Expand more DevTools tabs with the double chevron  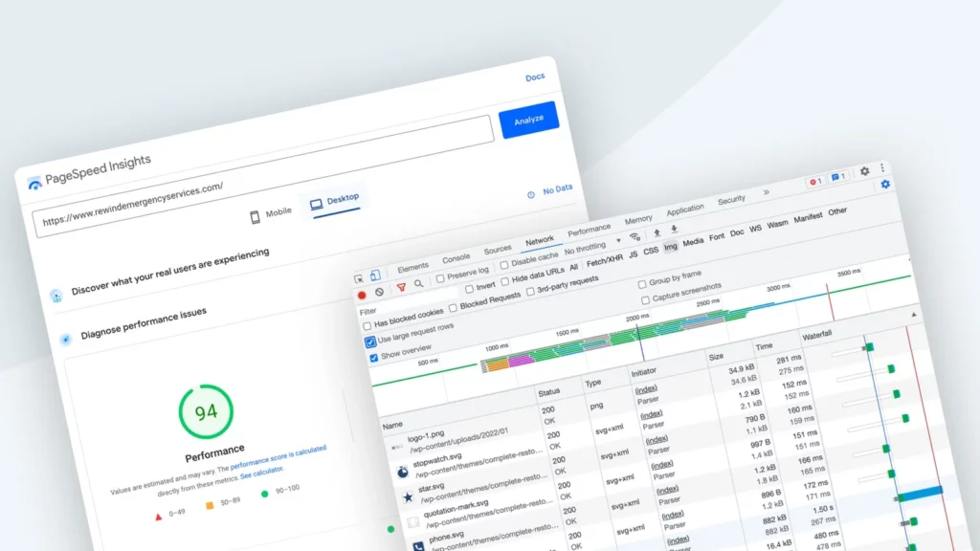coord(767,192)
